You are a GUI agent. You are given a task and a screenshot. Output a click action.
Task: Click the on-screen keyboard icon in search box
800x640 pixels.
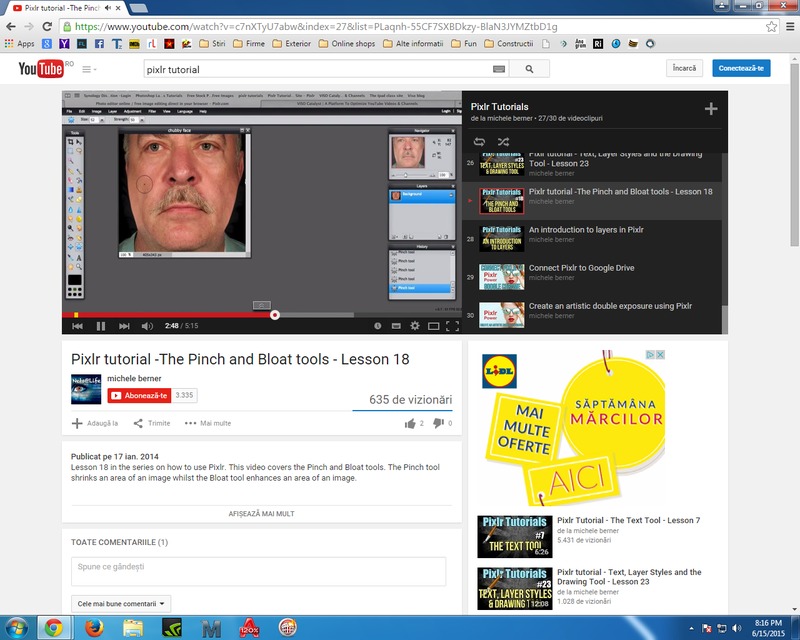[x=499, y=69]
